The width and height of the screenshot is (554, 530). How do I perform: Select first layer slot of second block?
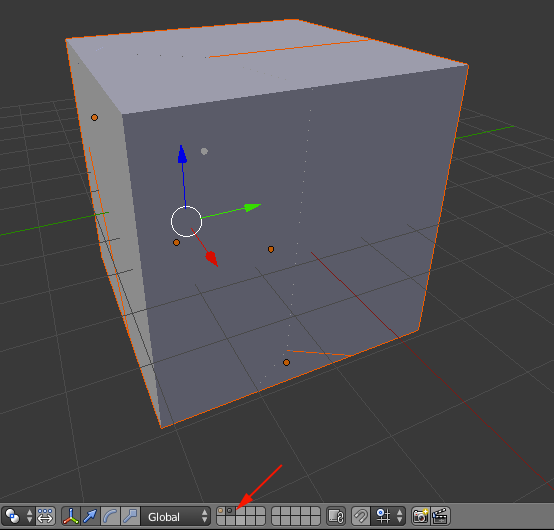coord(276,511)
